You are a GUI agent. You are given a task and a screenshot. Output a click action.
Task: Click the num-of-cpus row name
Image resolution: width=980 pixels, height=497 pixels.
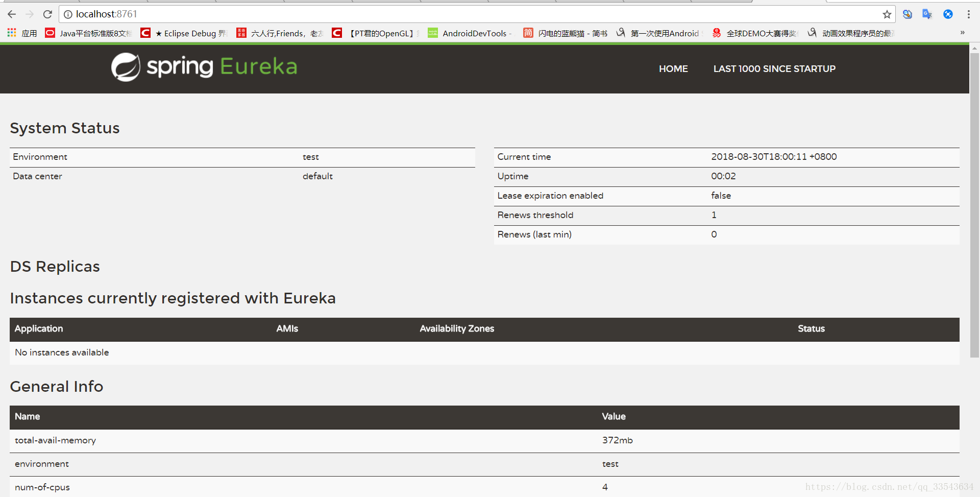pos(42,487)
